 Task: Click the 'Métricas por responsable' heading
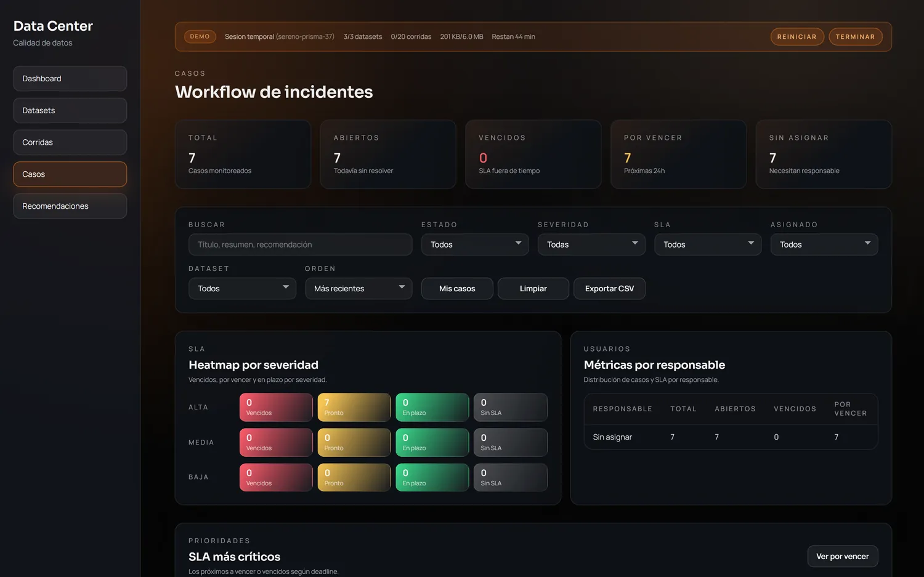click(x=654, y=365)
